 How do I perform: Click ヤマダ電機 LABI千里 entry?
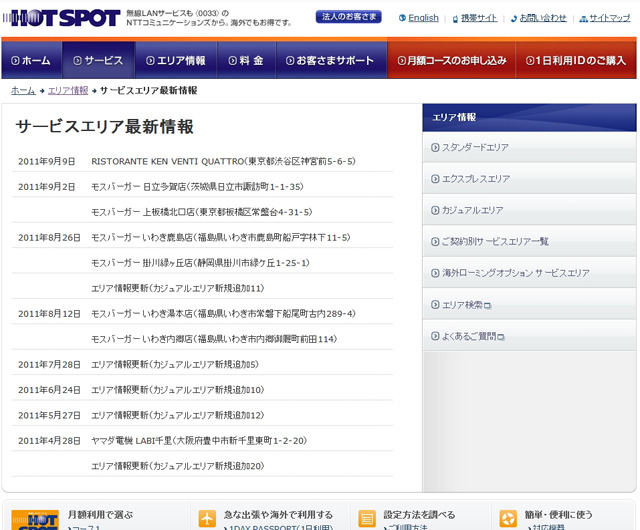click(199, 441)
